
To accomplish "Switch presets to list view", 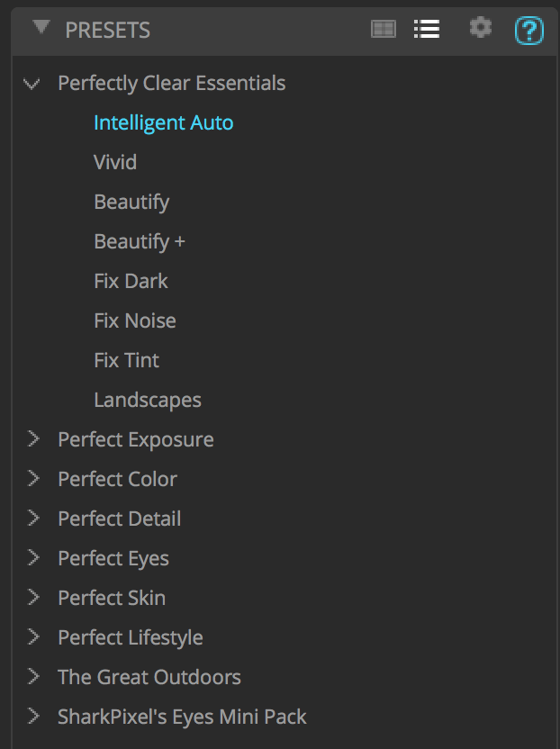I will click(427, 29).
